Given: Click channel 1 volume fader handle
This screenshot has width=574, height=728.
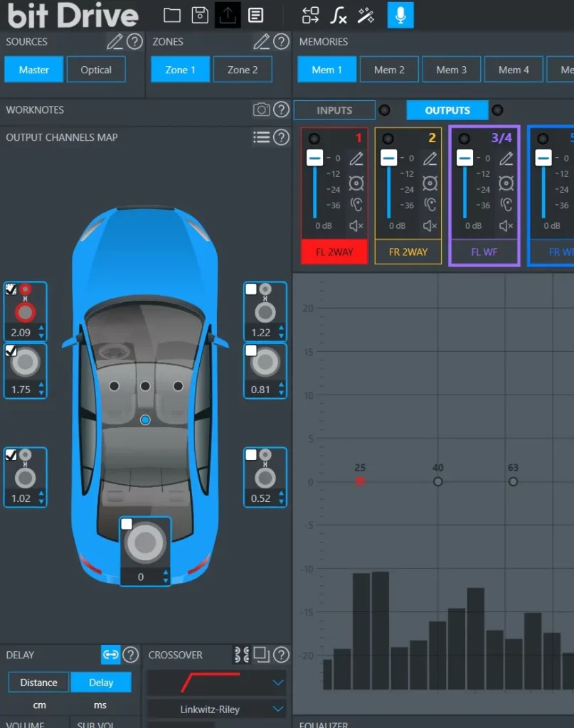Looking at the screenshot, I should [x=314, y=158].
